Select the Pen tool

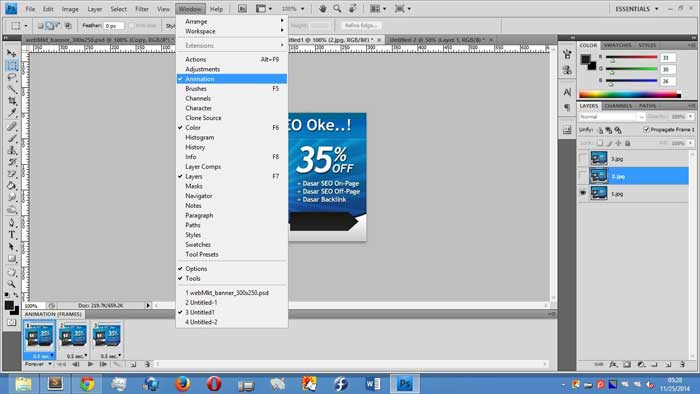click(12, 223)
